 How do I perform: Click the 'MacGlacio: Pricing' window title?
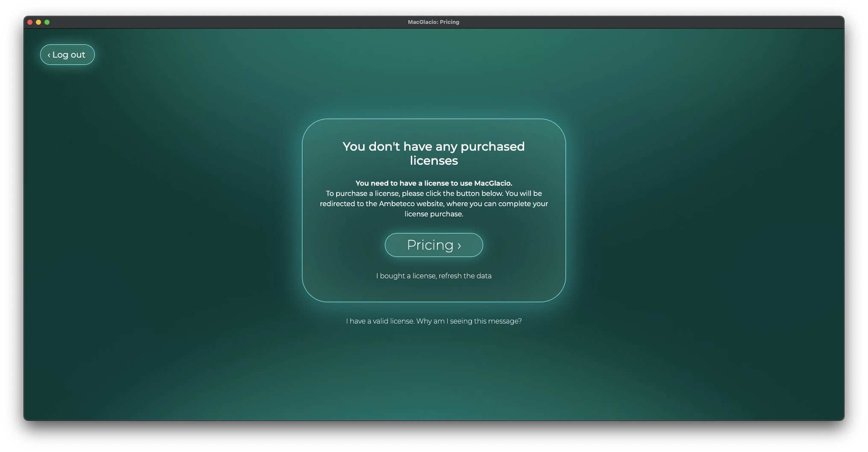434,22
